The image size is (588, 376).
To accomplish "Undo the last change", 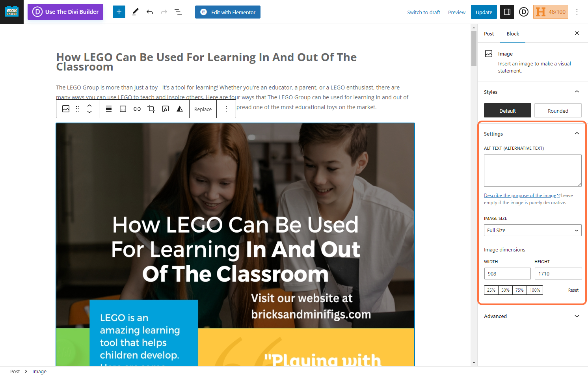I will click(x=150, y=12).
